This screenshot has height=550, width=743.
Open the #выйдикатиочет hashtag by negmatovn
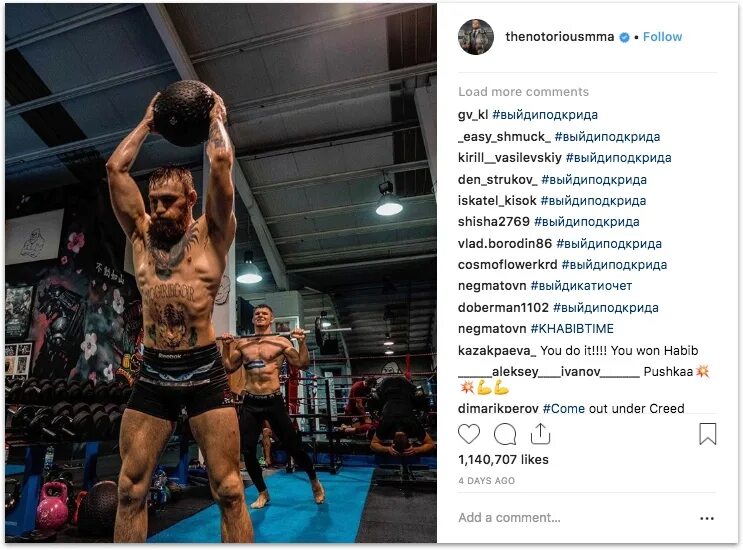pyautogui.click(x=581, y=286)
